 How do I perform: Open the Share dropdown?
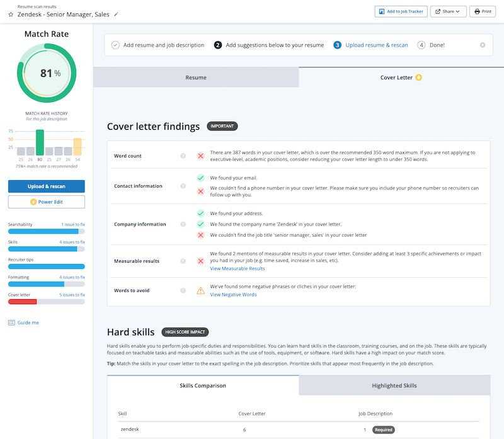tap(448, 11)
